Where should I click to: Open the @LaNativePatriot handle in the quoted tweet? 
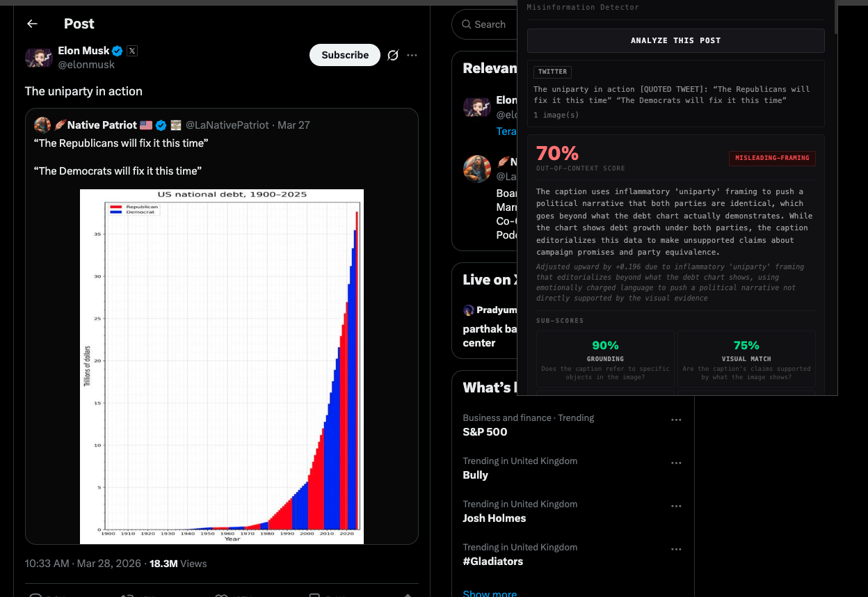click(227, 125)
